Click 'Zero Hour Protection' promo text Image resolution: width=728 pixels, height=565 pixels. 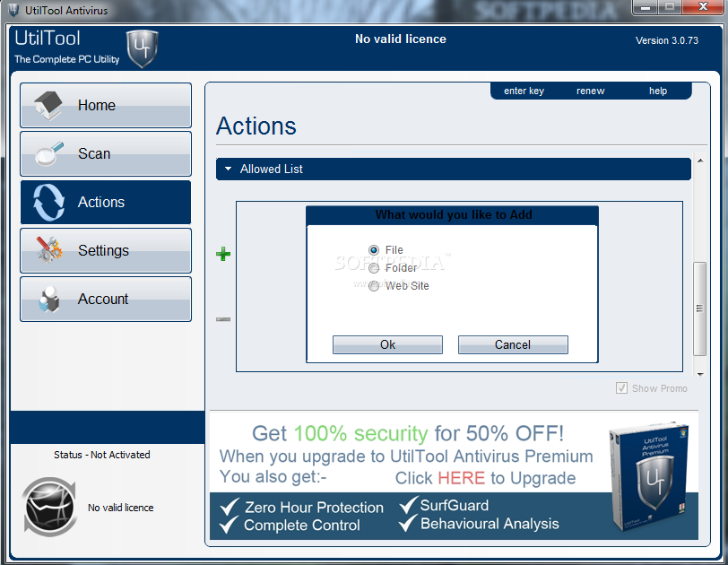(x=315, y=508)
